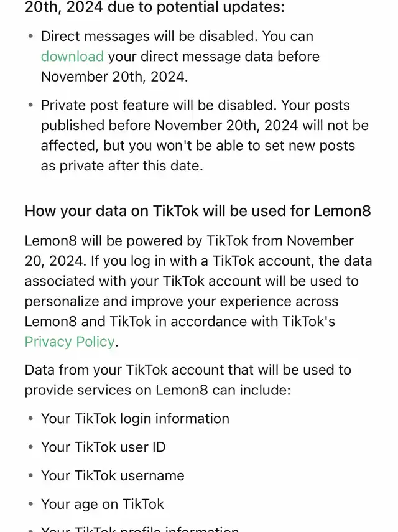Select the 'Your TikTok username' item
This screenshot has height=532, width=398.
(113, 475)
